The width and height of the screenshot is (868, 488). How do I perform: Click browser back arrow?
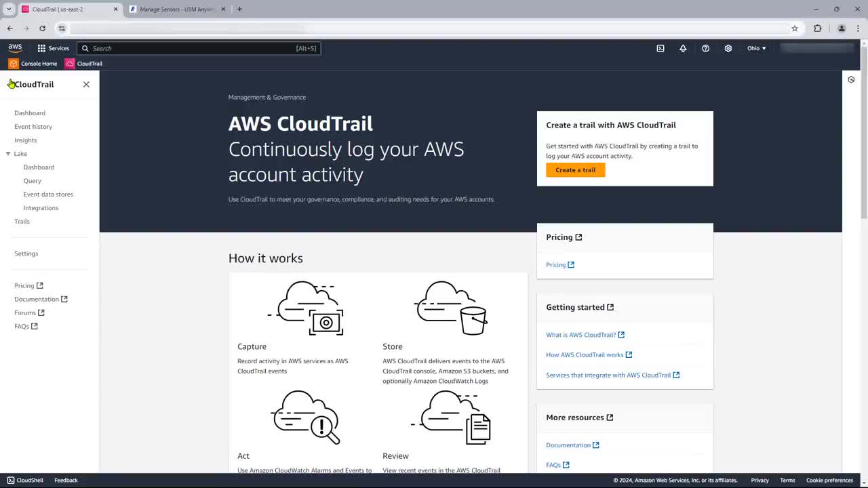click(10, 28)
